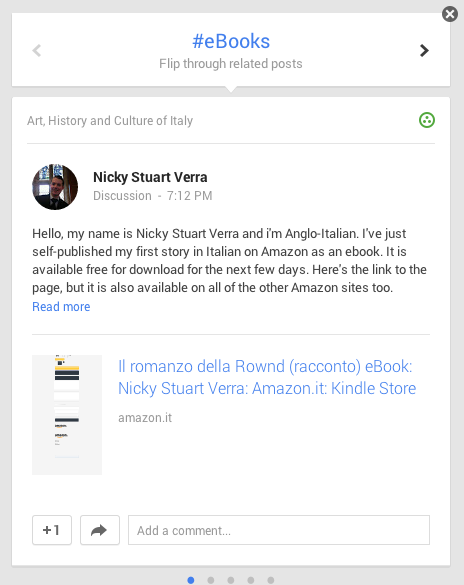Expand post with Read more
The height and width of the screenshot is (585, 464).
coord(61,307)
